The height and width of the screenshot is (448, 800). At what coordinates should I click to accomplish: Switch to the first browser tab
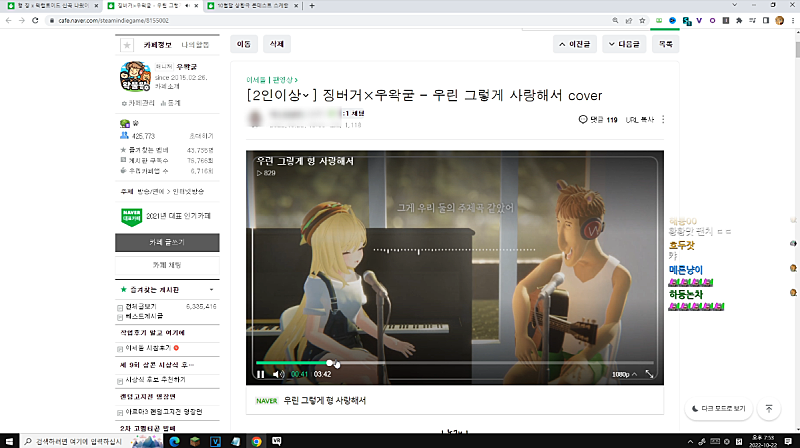[53, 6]
